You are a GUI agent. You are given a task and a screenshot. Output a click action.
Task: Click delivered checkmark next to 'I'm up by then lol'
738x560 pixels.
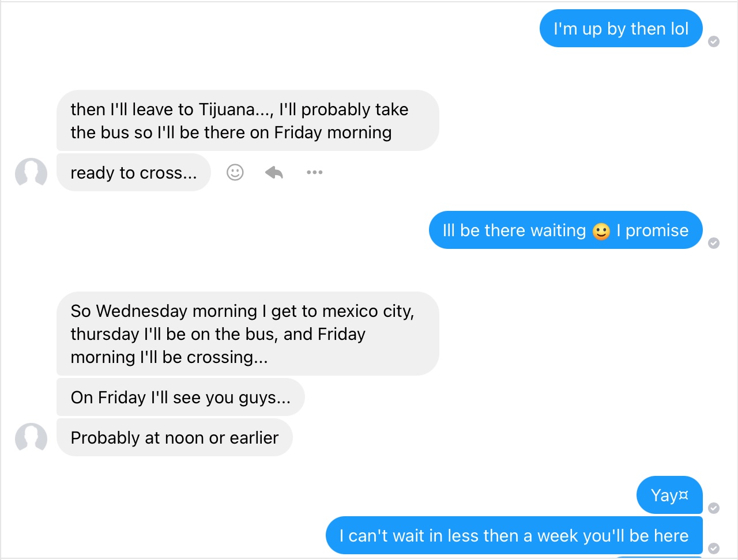[714, 41]
